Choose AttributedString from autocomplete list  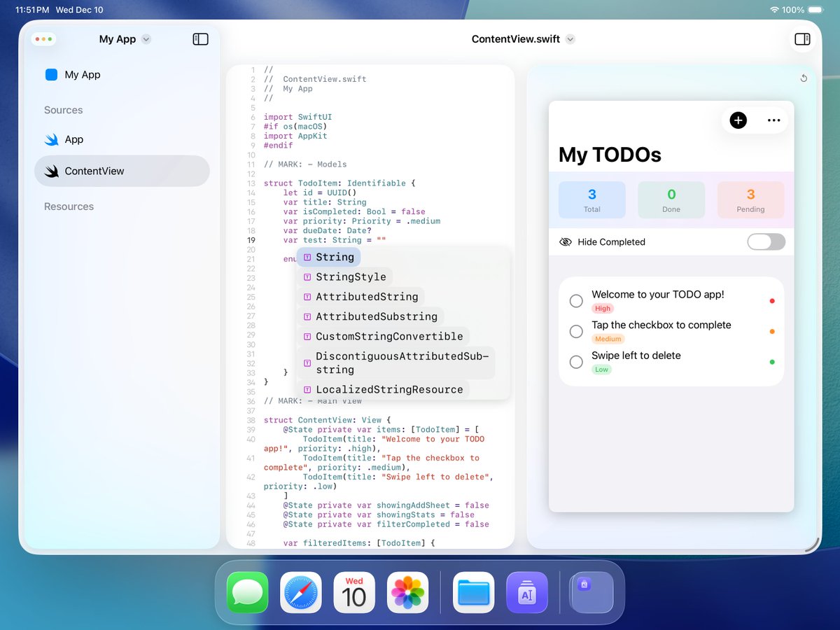coord(366,297)
